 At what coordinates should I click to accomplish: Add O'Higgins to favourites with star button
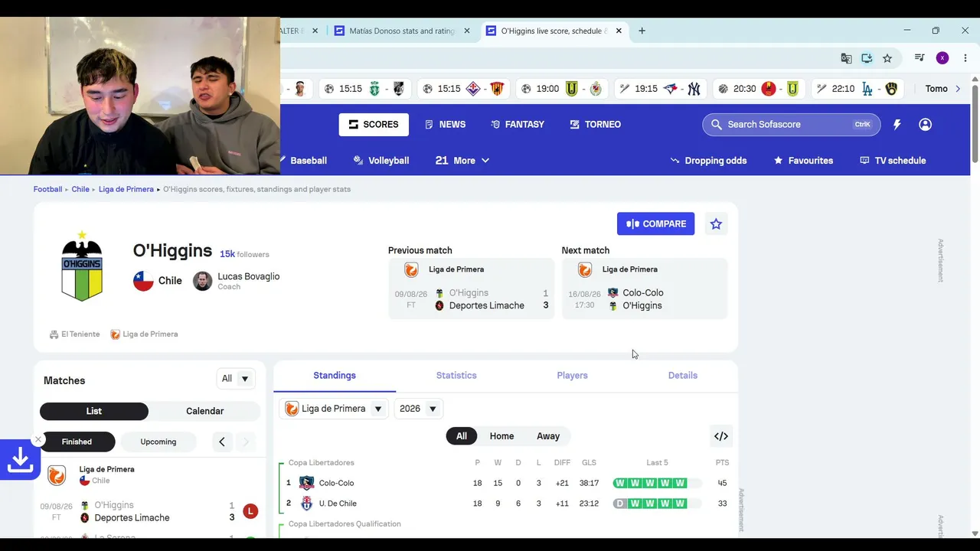[716, 223]
